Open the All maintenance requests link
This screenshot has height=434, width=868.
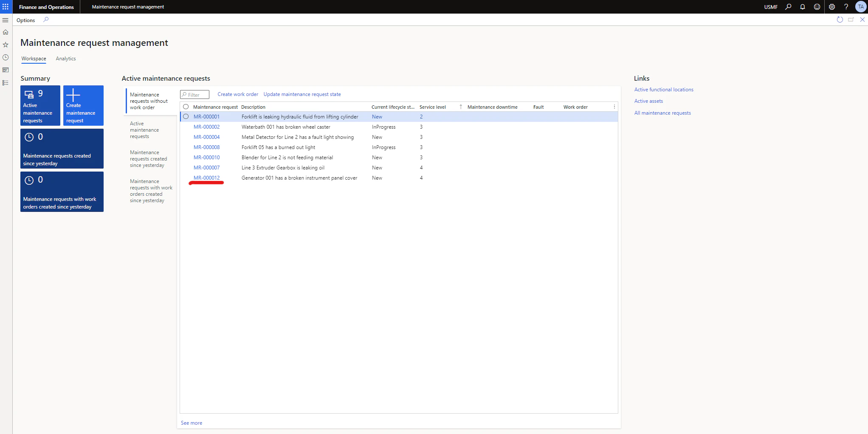(x=662, y=113)
